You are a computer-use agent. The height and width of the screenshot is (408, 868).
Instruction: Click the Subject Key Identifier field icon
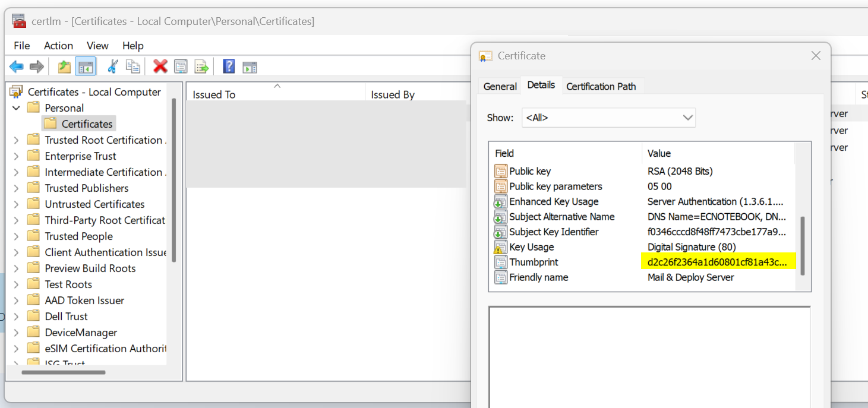pyautogui.click(x=501, y=232)
